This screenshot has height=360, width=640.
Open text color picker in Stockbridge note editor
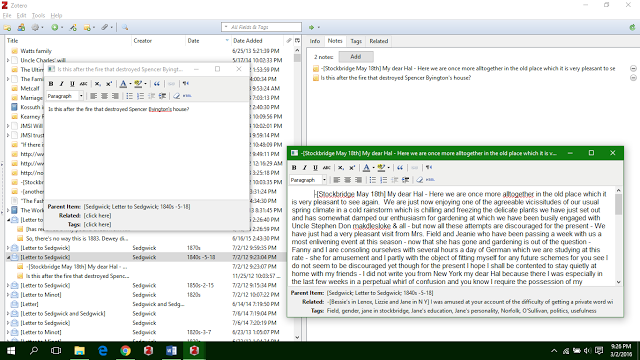click(367, 167)
